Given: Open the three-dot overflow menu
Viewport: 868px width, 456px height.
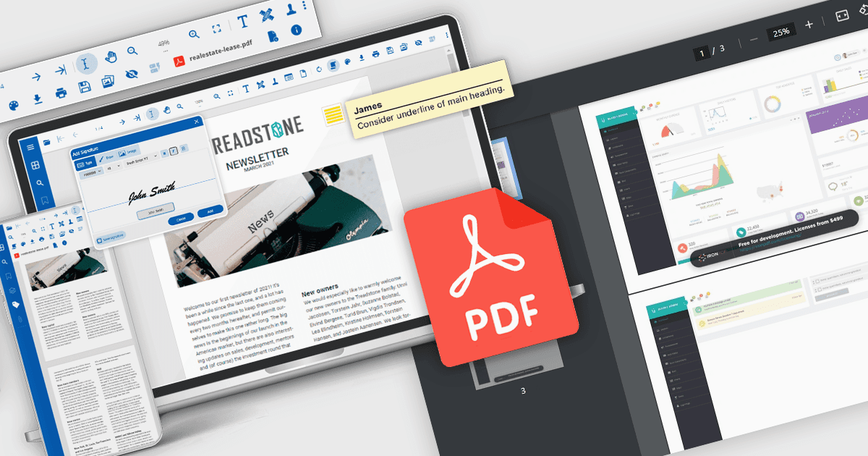Looking at the screenshot, I should (x=305, y=6).
